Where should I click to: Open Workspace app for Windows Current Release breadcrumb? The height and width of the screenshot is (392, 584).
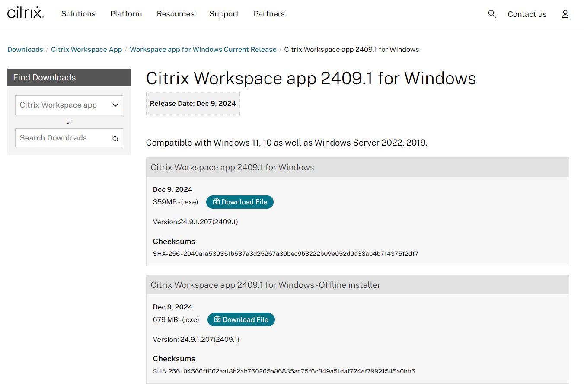pyautogui.click(x=203, y=49)
